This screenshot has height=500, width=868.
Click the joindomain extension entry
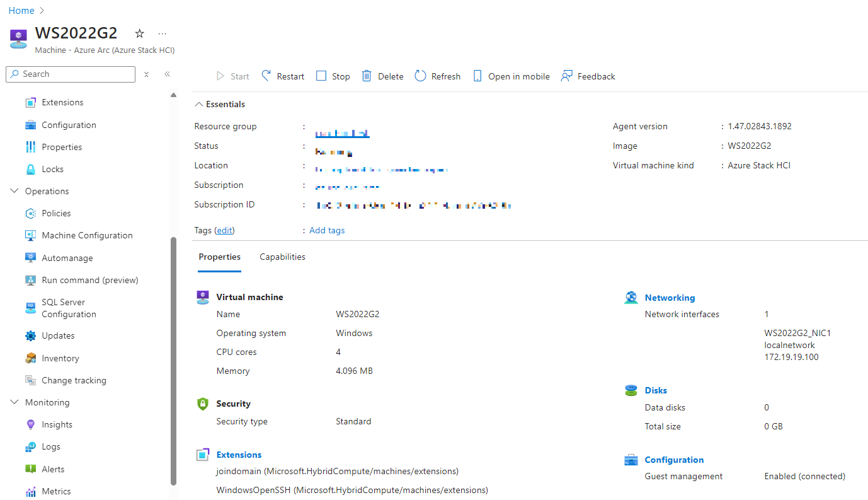point(337,471)
